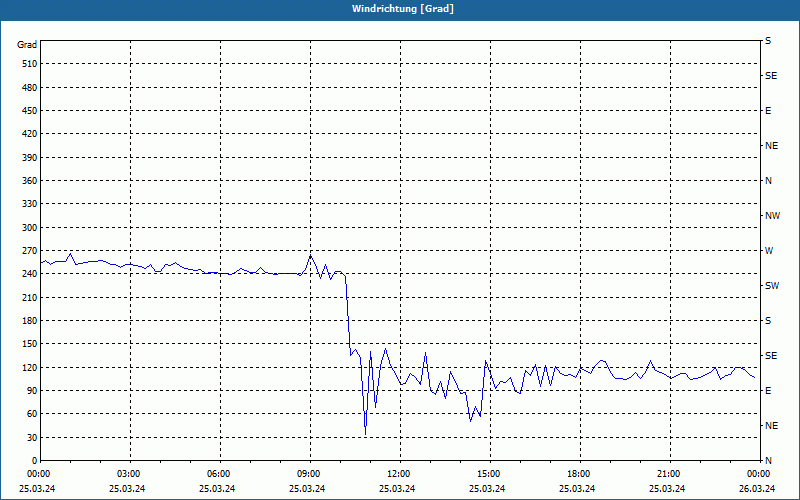
Task: Select the NW compass label
Action: (772, 216)
